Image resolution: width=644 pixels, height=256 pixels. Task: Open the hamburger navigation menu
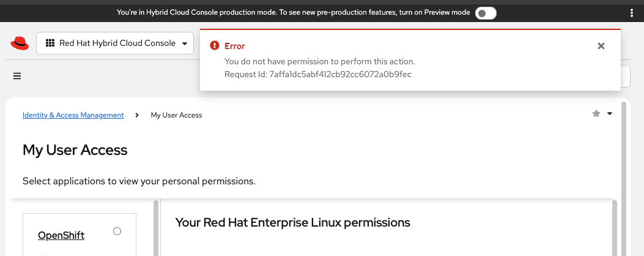[17, 77]
